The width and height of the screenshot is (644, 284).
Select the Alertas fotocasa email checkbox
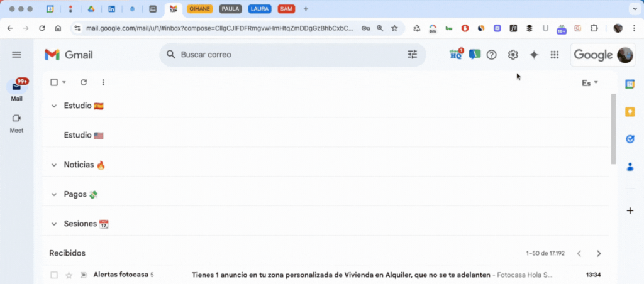[54, 275]
